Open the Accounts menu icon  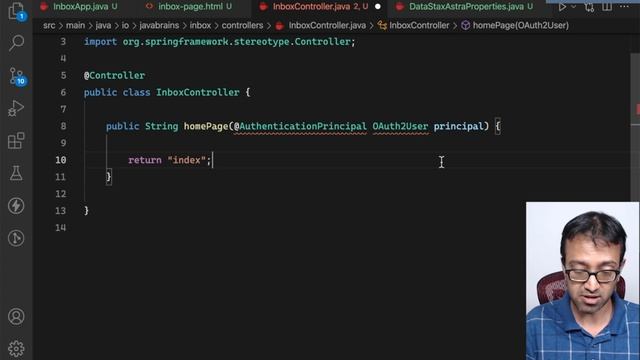tap(16, 316)
